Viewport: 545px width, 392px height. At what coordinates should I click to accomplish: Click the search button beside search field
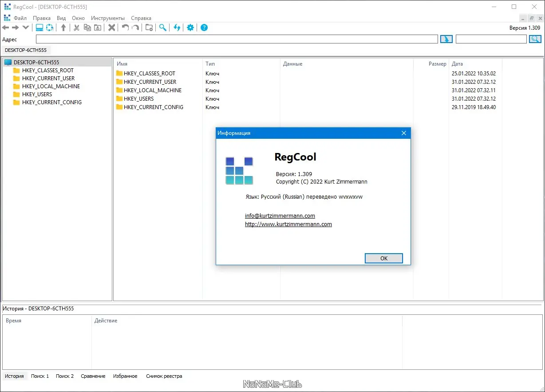pos(535,39)
